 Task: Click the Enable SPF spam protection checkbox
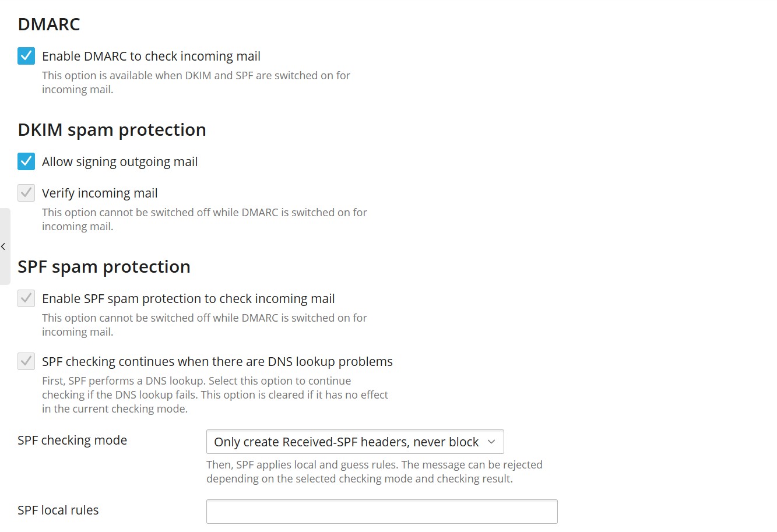[26, 298]
